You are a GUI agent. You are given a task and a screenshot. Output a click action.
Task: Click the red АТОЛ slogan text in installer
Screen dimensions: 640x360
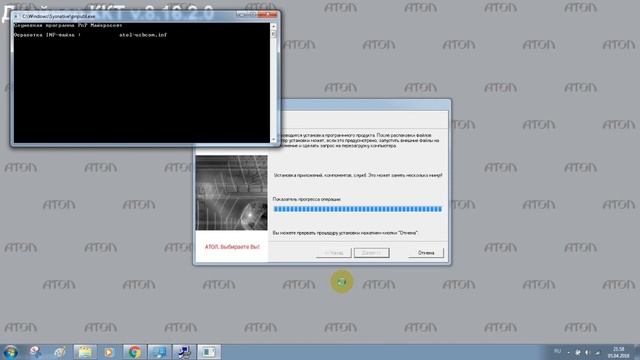pos(232,247)
